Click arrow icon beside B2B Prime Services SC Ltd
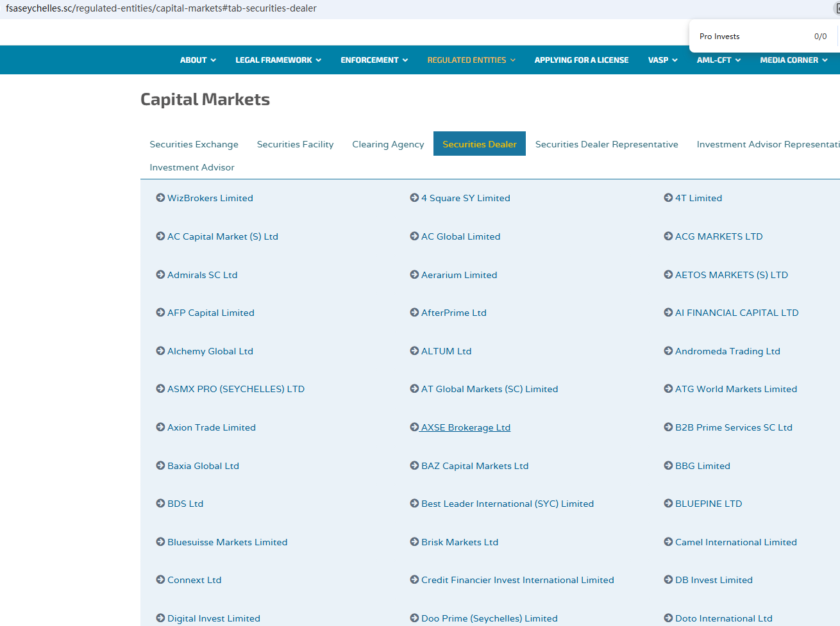 (668, 427)
